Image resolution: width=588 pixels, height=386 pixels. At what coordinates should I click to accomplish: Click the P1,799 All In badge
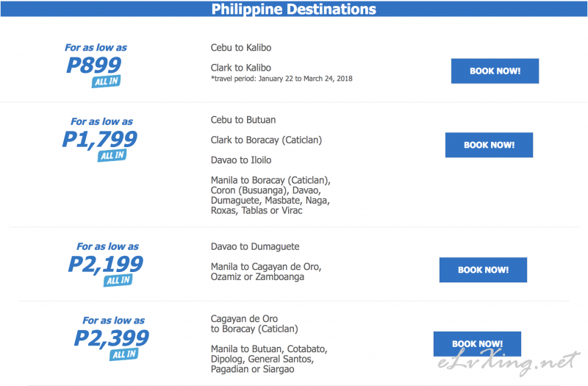[x=112, y=155]
